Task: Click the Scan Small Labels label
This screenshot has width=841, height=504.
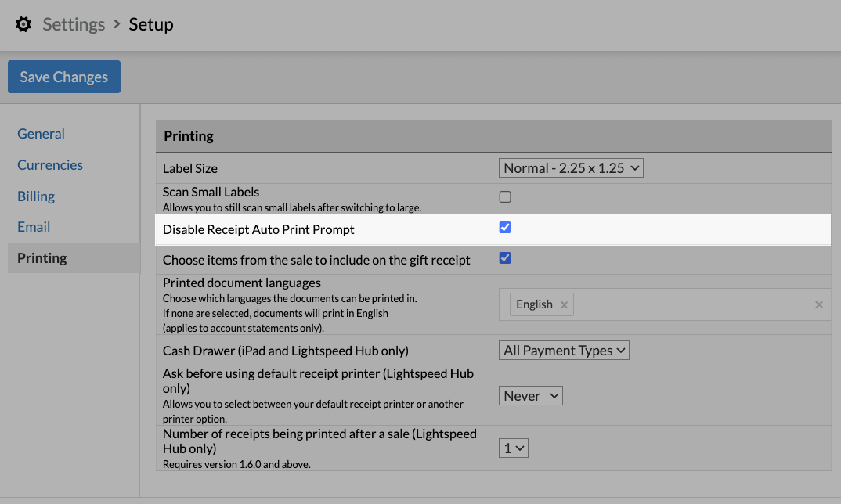Action: coord(211,192)
